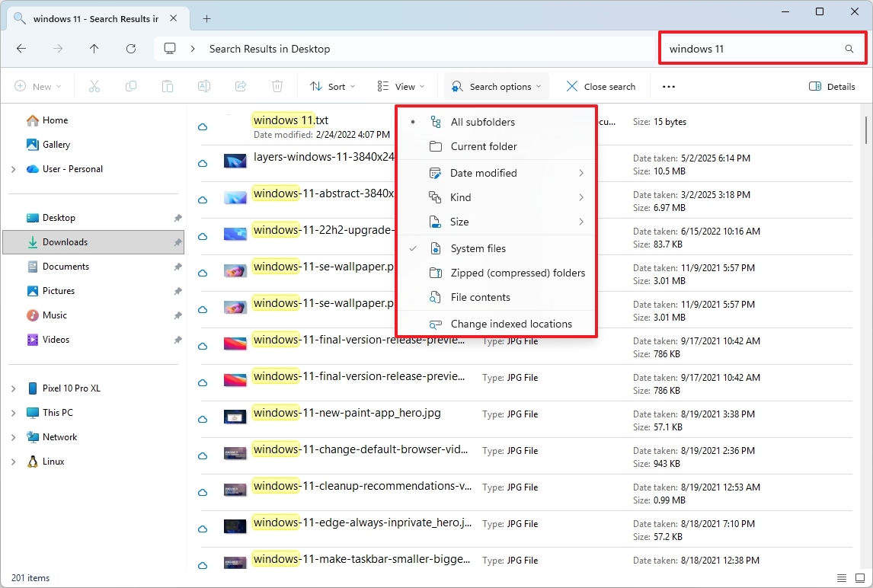Click the Close search button
Image resolution: width=873 pixels, height=588 pixels.
pos(601,86)
